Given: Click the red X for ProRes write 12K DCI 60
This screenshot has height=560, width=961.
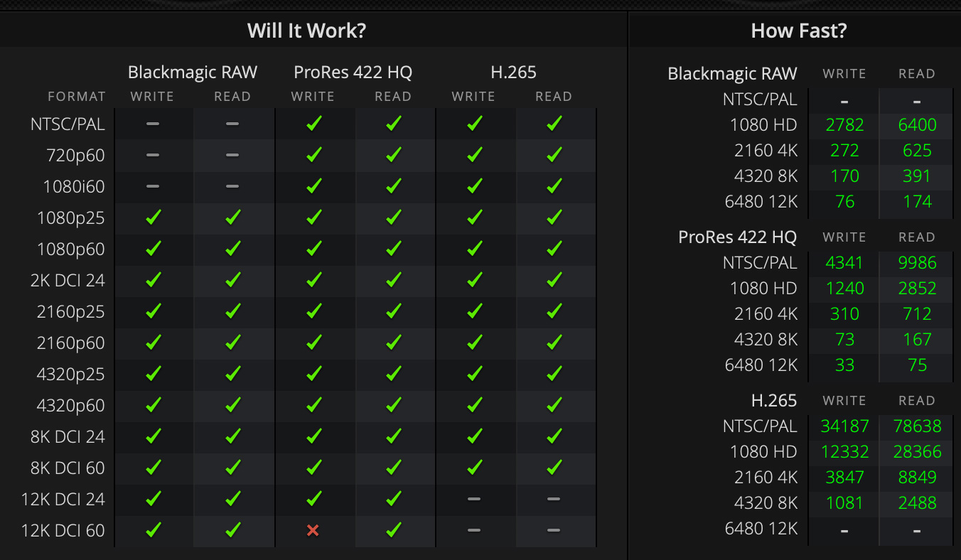Looking at the screenshot, I should click(x=313, y=530).
